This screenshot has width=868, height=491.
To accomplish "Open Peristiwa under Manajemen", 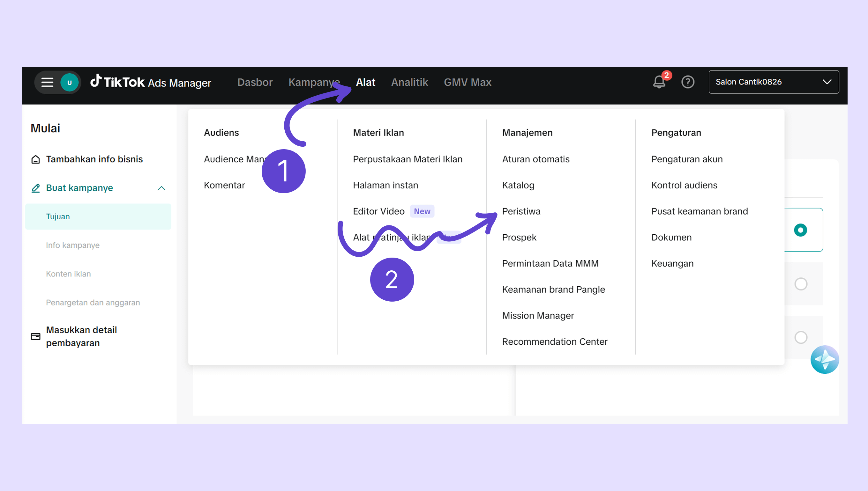I will click(x=521, y=211).
